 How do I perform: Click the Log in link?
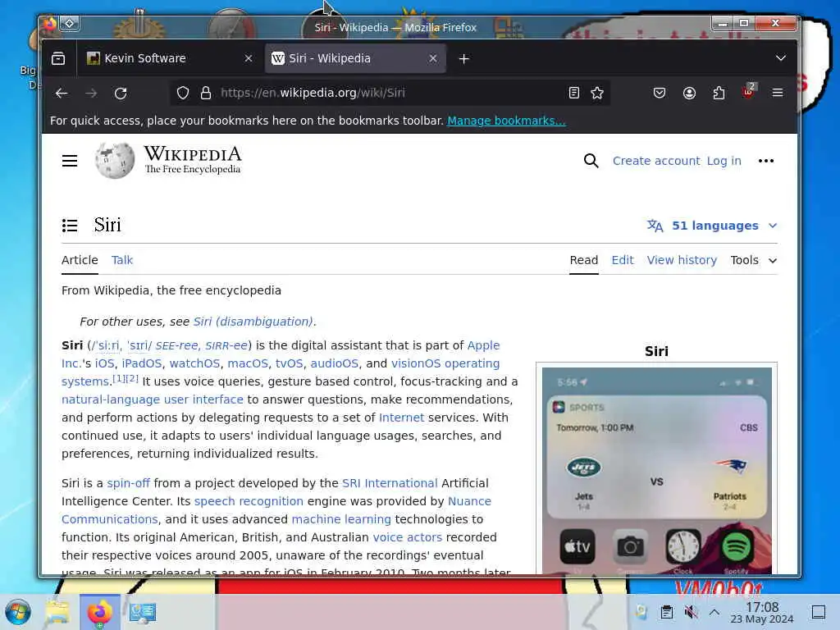tap(724, 161)
